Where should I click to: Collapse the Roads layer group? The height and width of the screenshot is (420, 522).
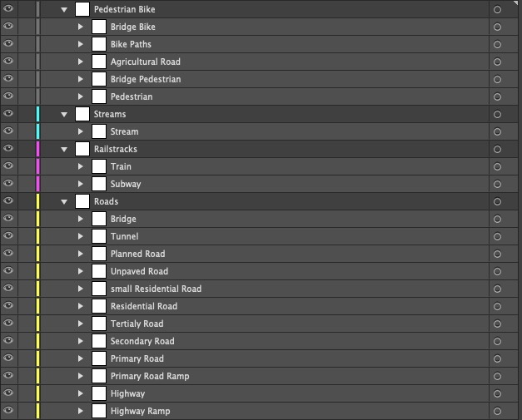(x=64, y=202)
